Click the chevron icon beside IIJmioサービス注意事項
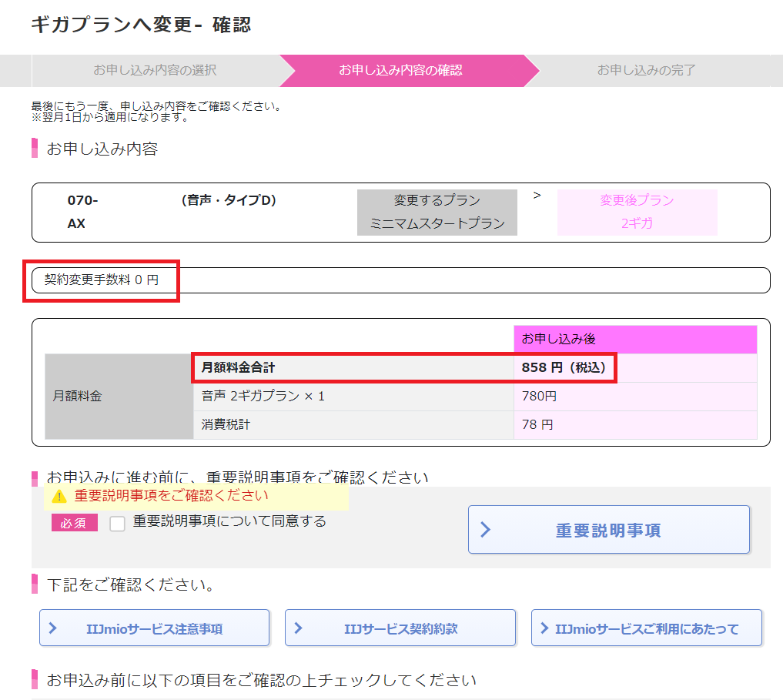This screenshot has height=700, width=783. point(53,628)
